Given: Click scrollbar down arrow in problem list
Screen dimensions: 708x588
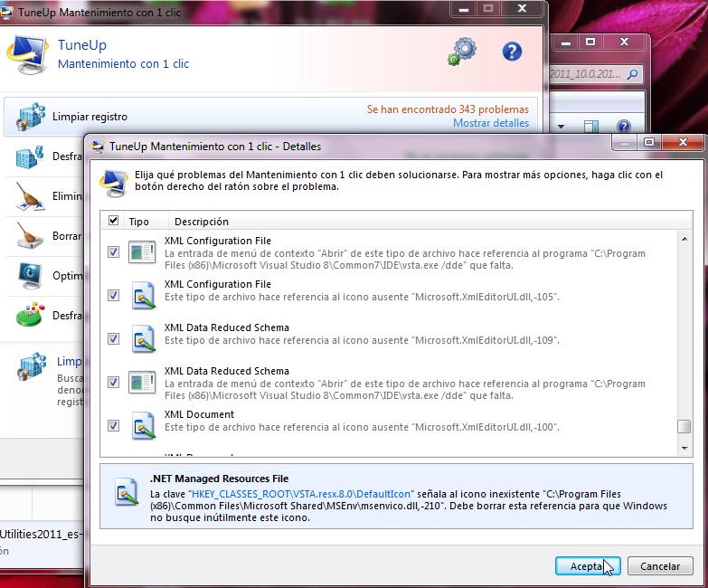Looking at the screenshot, I should click(684, 448).
